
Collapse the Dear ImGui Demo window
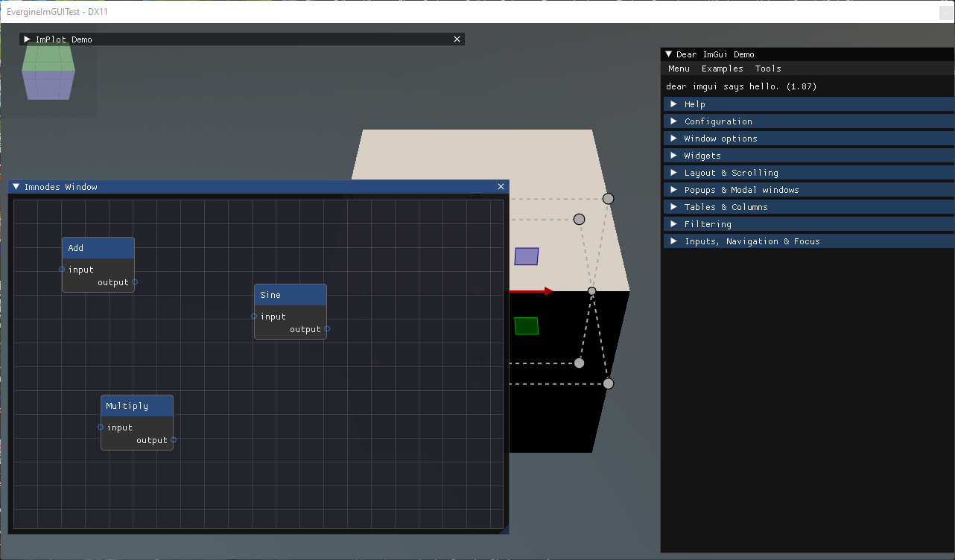click(x=669, y=54)
